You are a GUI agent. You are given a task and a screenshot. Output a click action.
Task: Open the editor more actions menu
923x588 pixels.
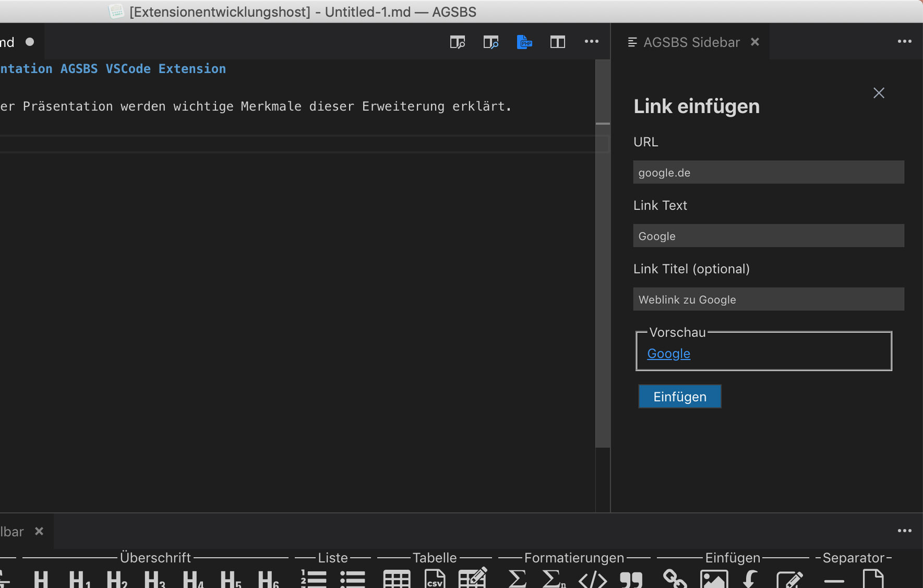(592, 42)
